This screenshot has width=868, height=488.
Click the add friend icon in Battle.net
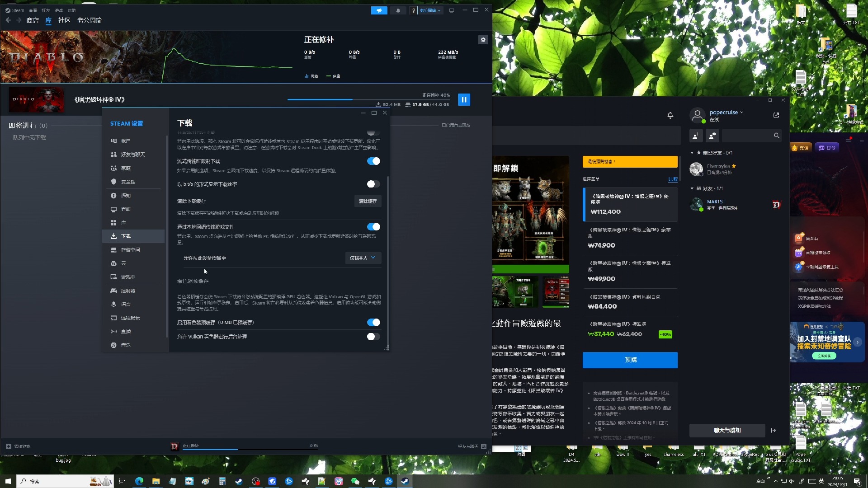coord(696,135)
